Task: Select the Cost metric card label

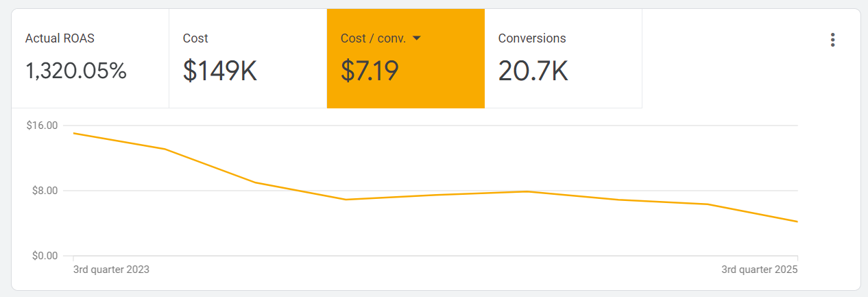Action: click(195, 38)
